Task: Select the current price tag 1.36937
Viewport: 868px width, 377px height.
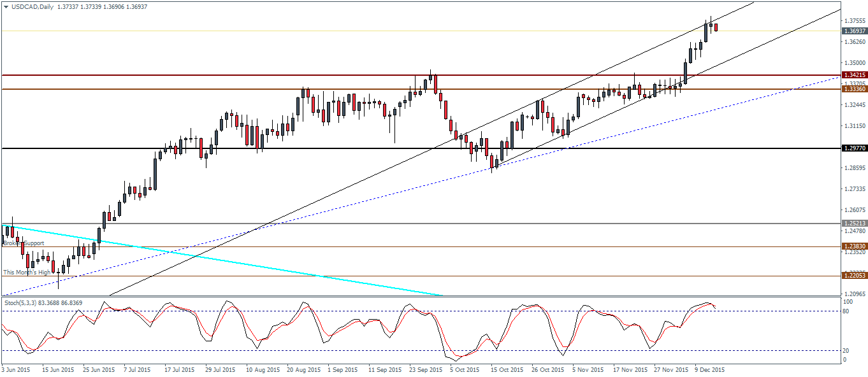Action: [x=854, y=31]
